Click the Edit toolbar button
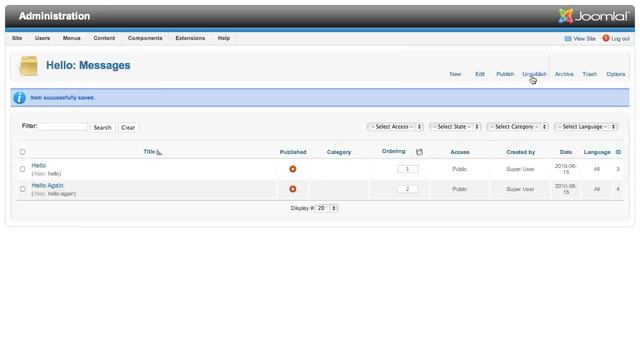Viewport: 640px width, 360px height. (480, 74)
